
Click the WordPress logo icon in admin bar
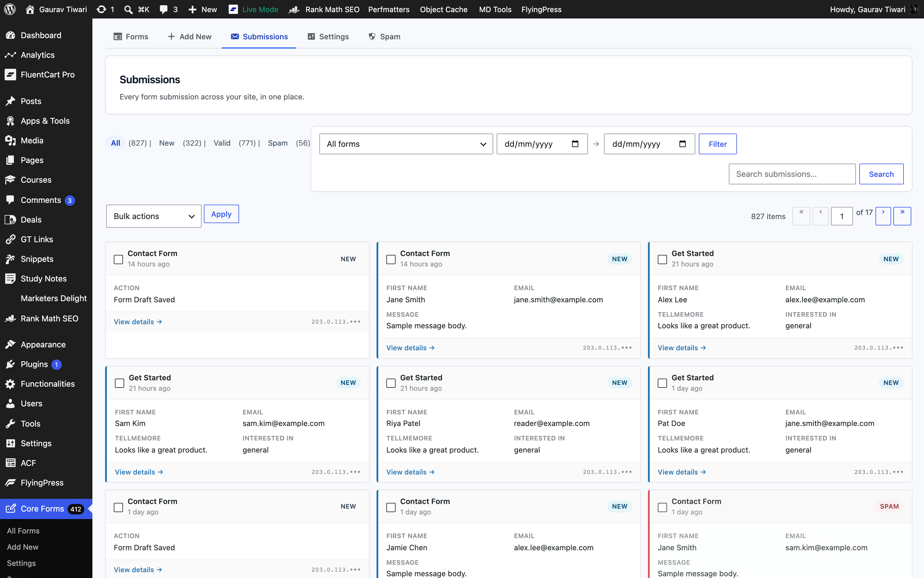tap(10, 9)
